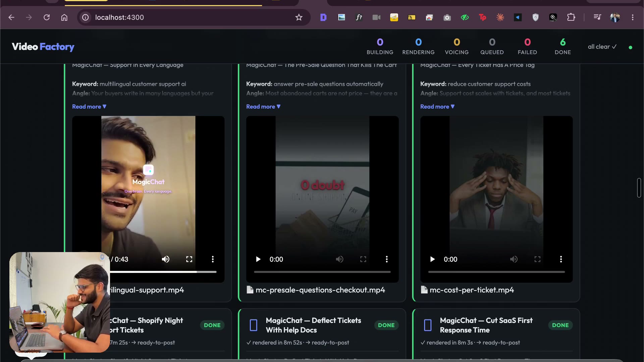644x362 pixels.
Task: Open the orange starburst extension
Action: (500, 17)
